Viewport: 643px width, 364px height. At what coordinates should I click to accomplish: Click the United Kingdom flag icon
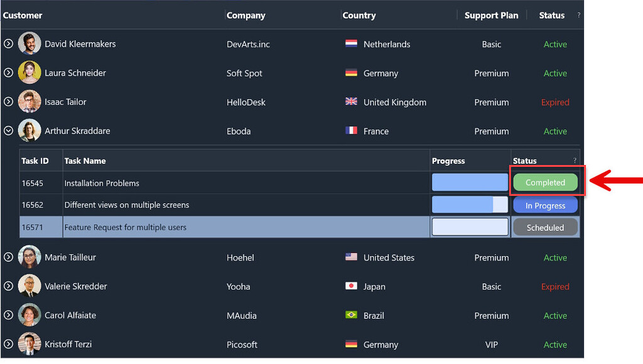351,102
